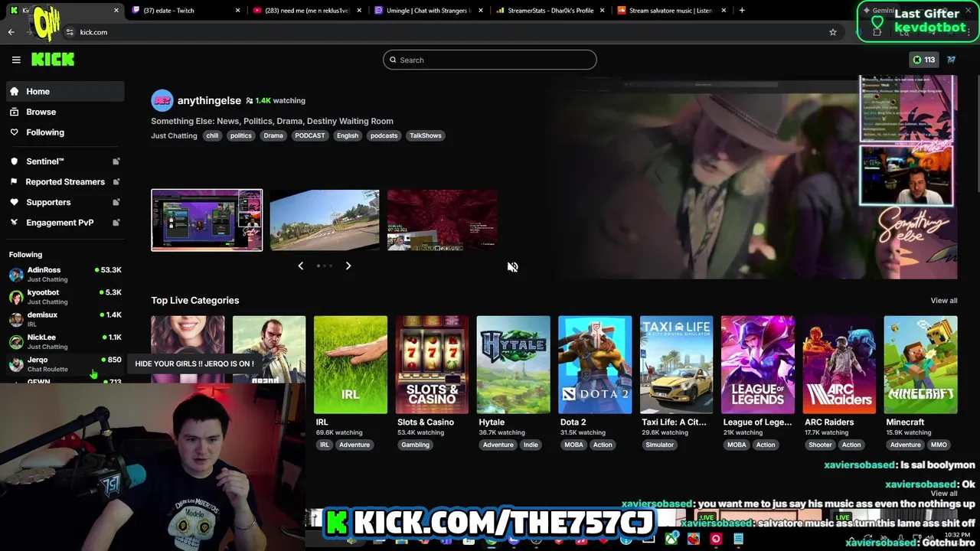Image resolution: width=980 pixels, height=551 pixels.
Task: Select the red Minecraft stream thumbnail
Action: (x=442, y=220)
